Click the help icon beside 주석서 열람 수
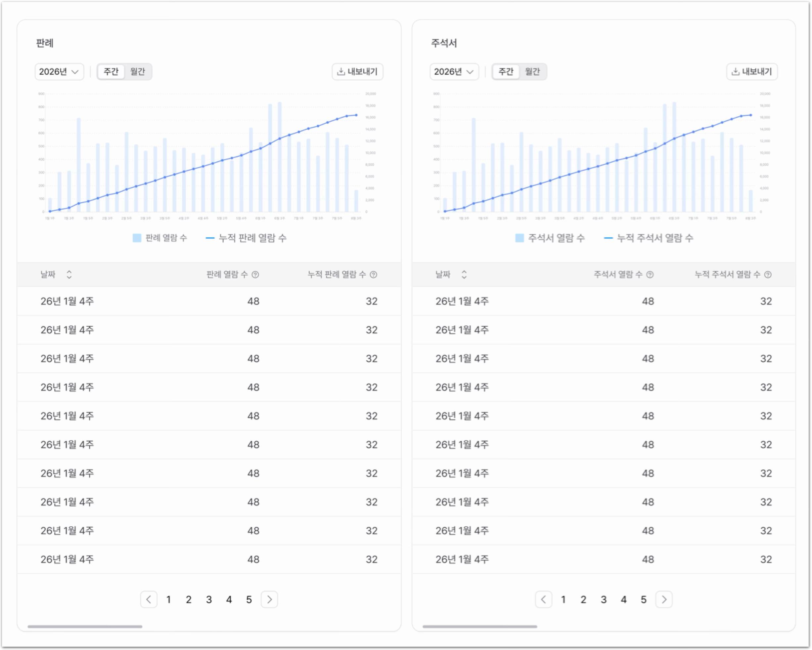Viewport: 812px width, 650px height. (x=650, y=275)
